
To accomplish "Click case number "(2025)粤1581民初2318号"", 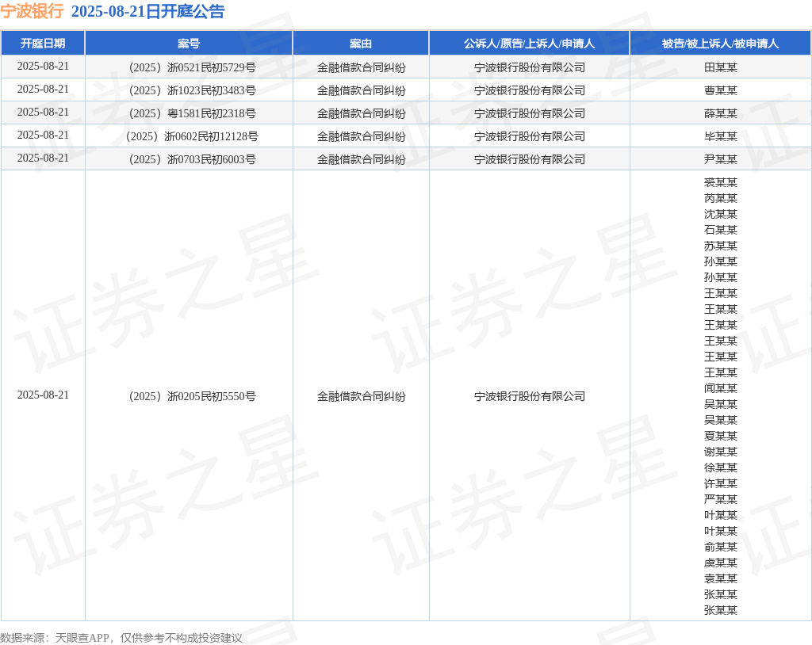I will [x=192, y=113].
